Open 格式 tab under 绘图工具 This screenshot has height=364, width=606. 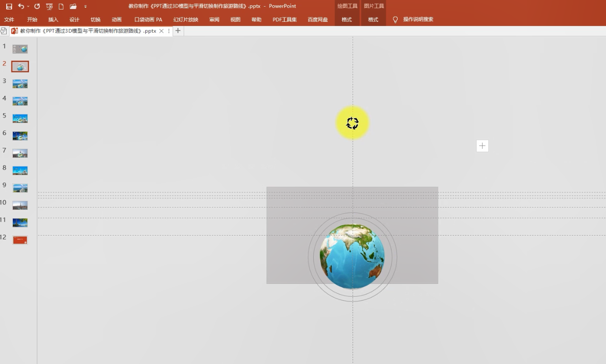tap(347, 19)
